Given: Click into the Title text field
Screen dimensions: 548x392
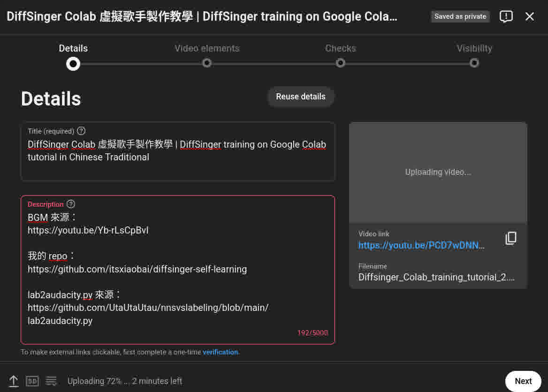Looking at the screenshot, I should [x=178, y=151].
